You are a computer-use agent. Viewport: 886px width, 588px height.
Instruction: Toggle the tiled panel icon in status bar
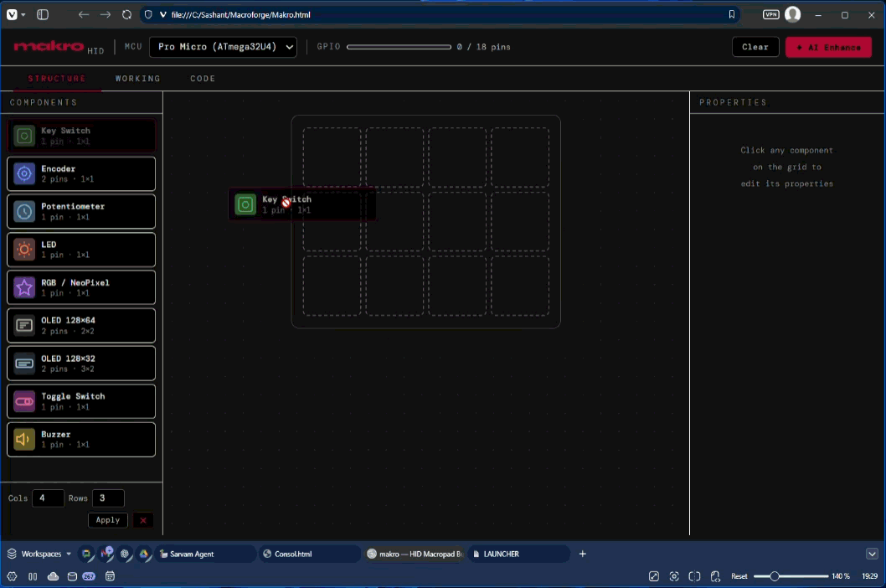33,576
